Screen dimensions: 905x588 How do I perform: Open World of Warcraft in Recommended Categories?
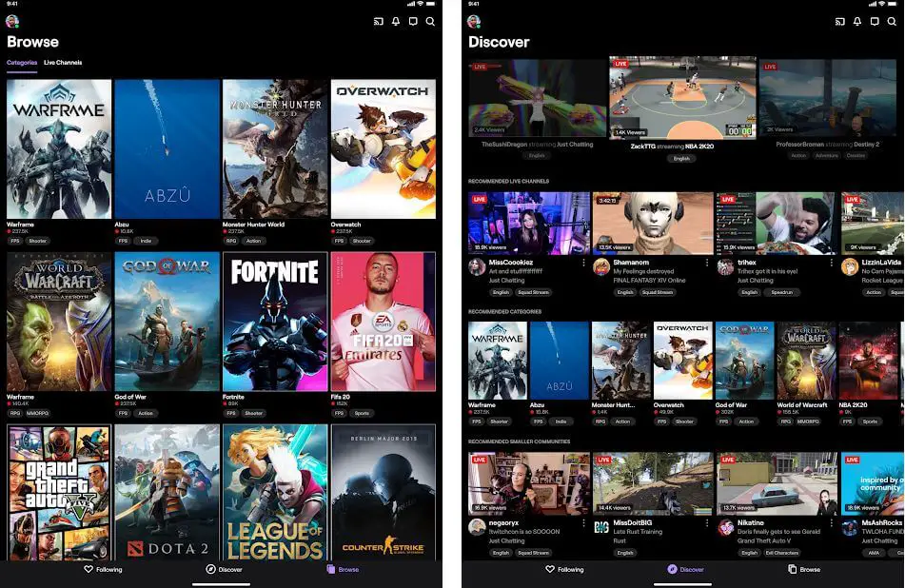click(x=806, y=361)
